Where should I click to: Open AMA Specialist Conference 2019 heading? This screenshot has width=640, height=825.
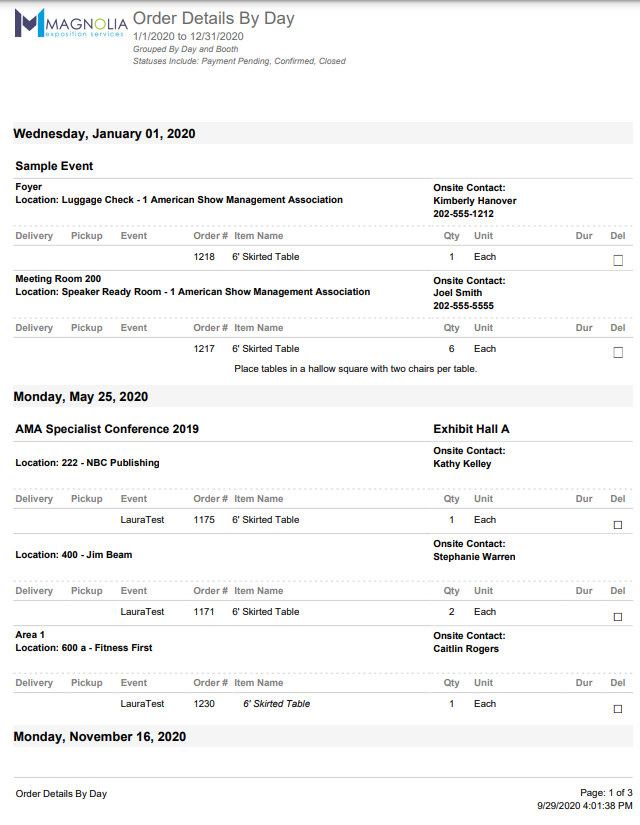click(x=107, y=429)
